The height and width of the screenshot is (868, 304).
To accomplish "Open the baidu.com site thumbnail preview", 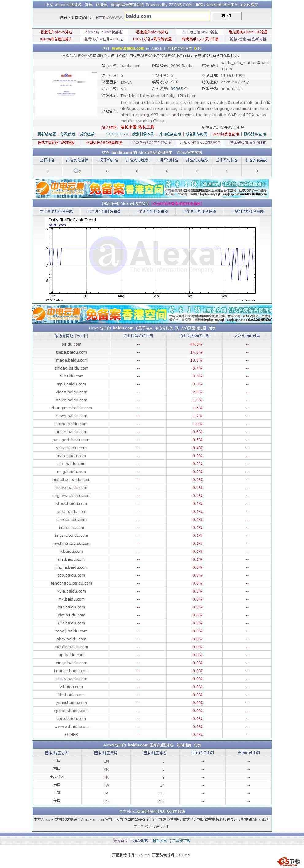I will coord(66,93).
